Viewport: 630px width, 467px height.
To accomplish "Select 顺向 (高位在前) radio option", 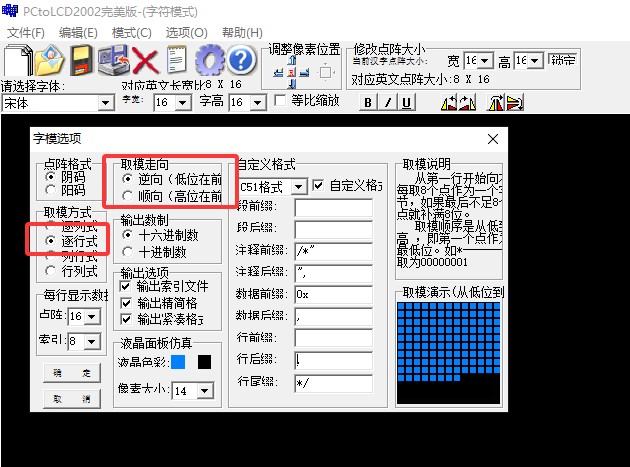I will pos(127,196).
